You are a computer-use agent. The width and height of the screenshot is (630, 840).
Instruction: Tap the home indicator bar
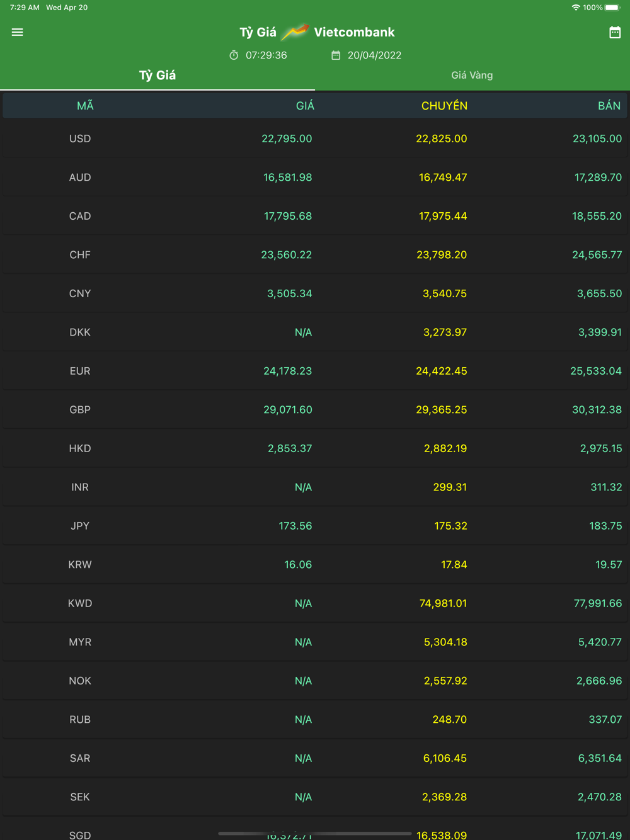tap(315, 833)
